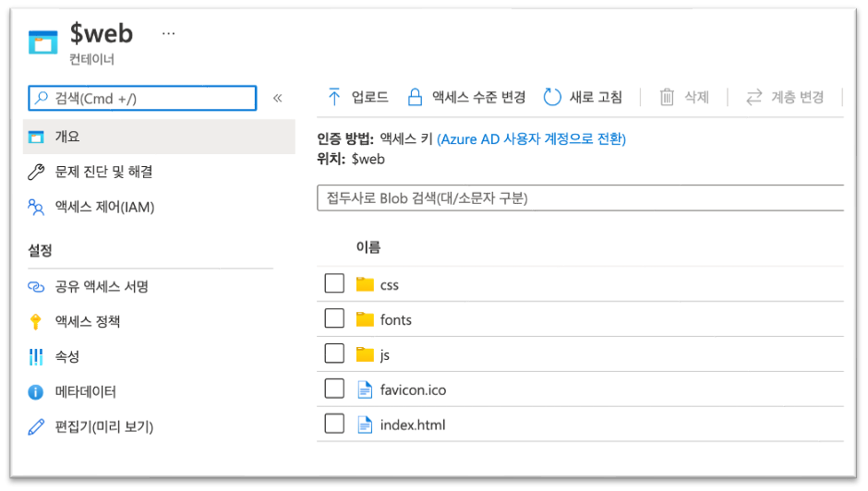Click the wrench icon for 문제 진단
Image resolution: width=868 pixels, height=491 pixels.
[36, 173]
